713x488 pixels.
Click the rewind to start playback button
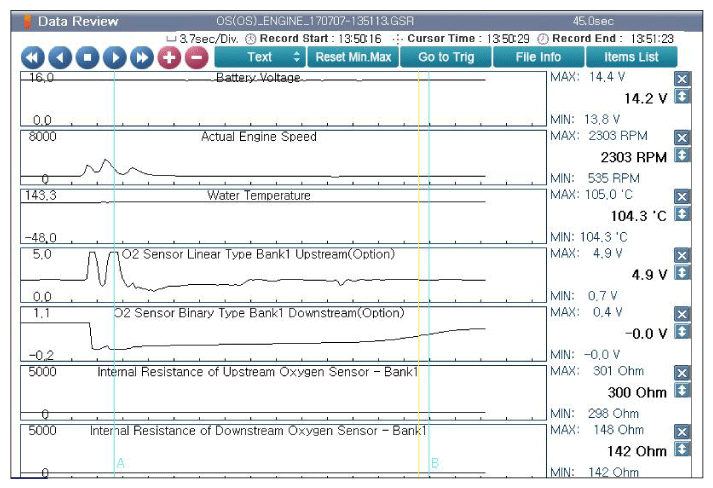tap(33, 58)
